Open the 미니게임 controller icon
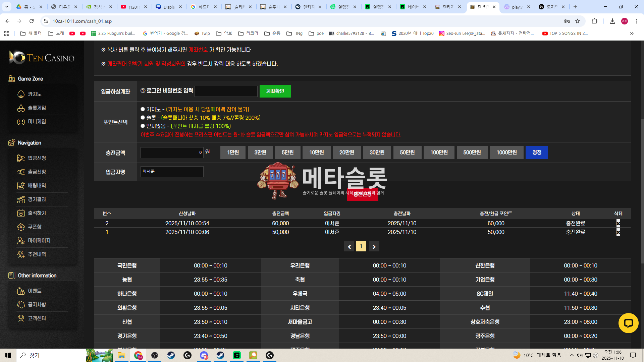The height and width of the screenshot is (362, 644). (x=21, y=122)
